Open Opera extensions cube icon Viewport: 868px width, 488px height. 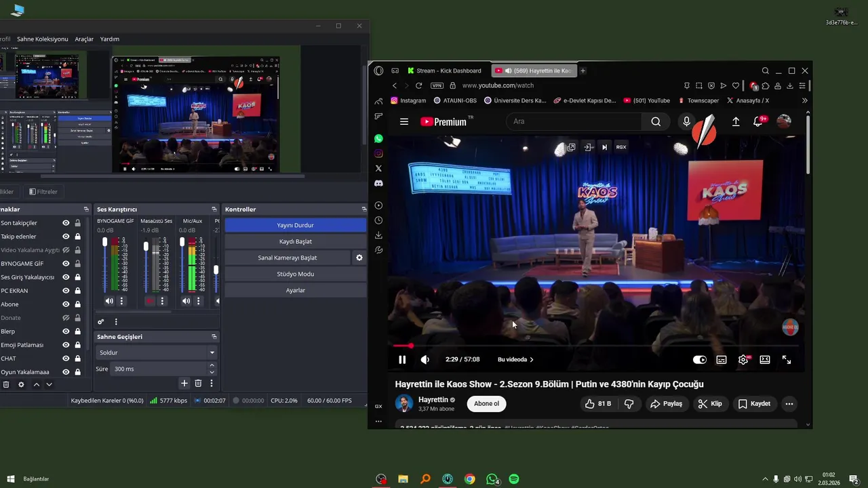point(766,85)
